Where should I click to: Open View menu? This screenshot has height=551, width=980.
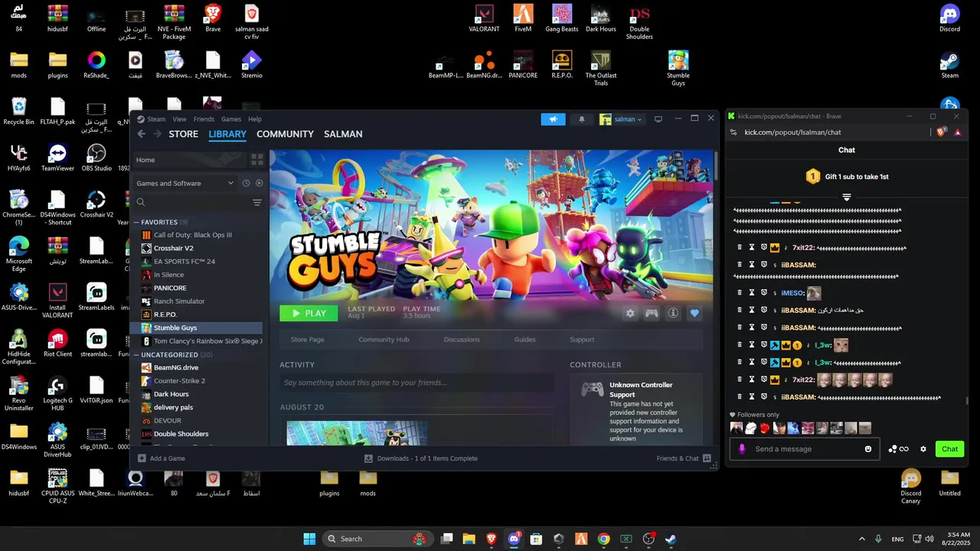179,119
